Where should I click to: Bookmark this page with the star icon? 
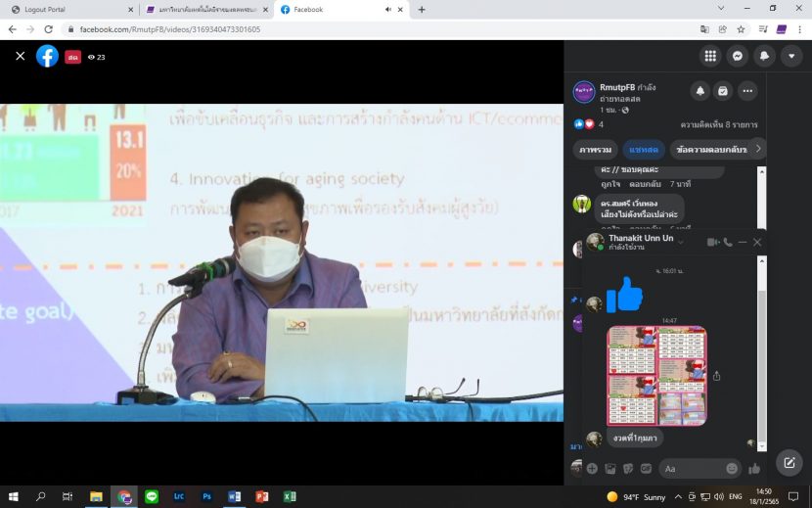click(x=741, y=29)
